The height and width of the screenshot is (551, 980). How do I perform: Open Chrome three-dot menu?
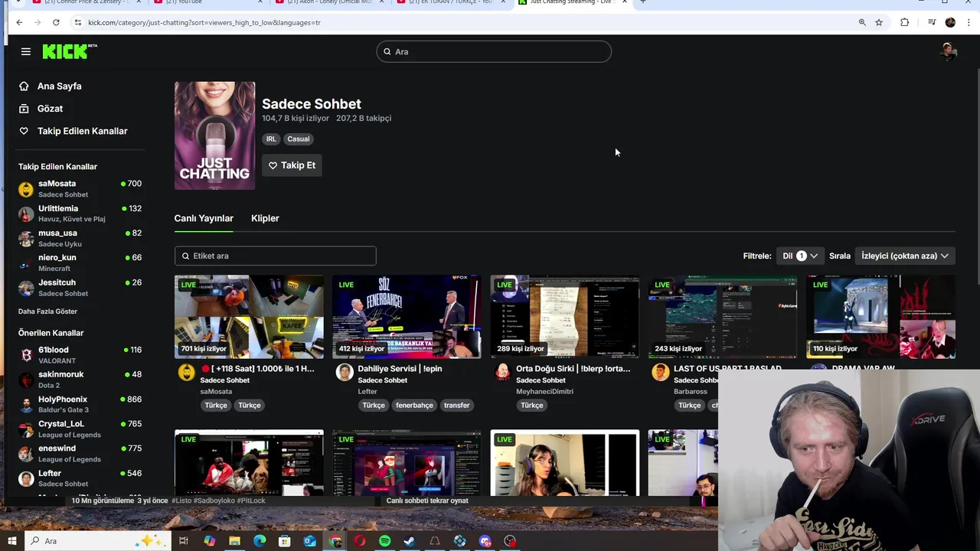click(x=969, y=22)
